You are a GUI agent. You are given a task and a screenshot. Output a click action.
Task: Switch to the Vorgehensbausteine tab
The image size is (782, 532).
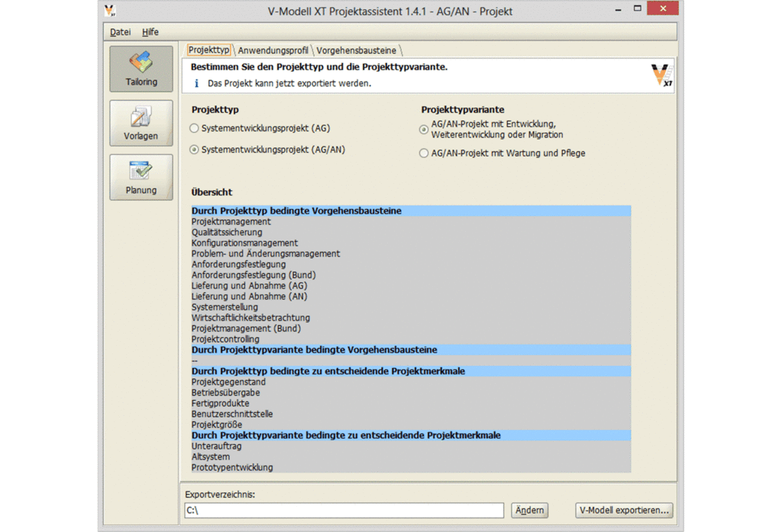coord(356,50)
